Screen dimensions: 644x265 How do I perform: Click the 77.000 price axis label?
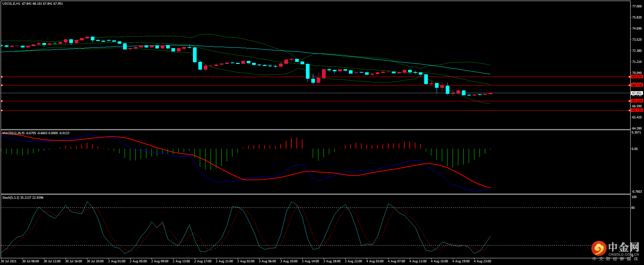tap(637, 6)
